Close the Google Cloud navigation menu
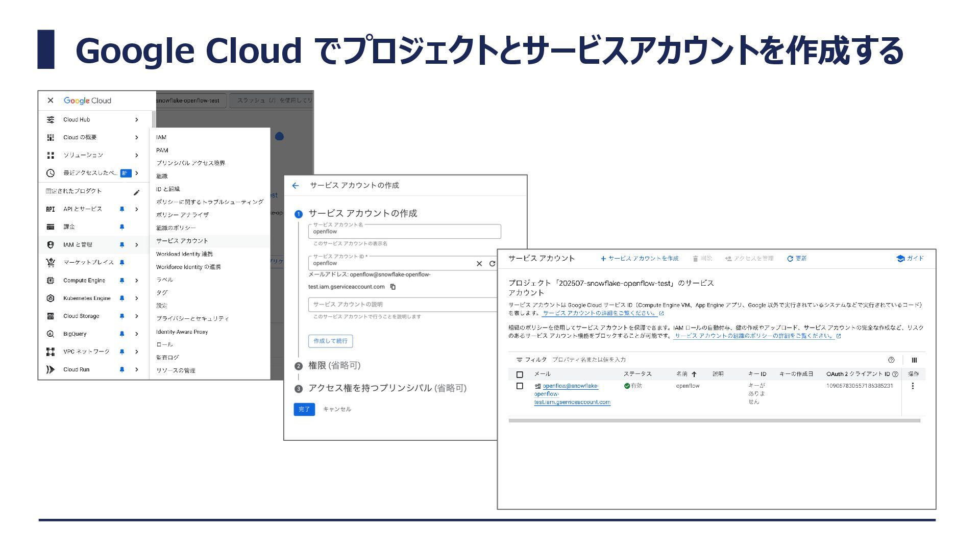 (50, 101)
